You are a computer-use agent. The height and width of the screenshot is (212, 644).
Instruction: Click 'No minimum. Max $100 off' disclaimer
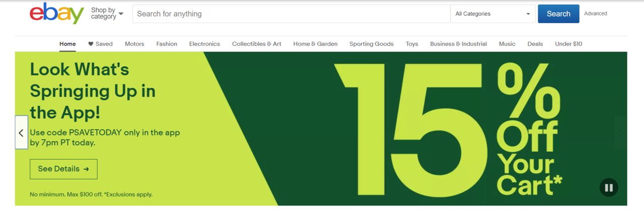tap(91, 194)
